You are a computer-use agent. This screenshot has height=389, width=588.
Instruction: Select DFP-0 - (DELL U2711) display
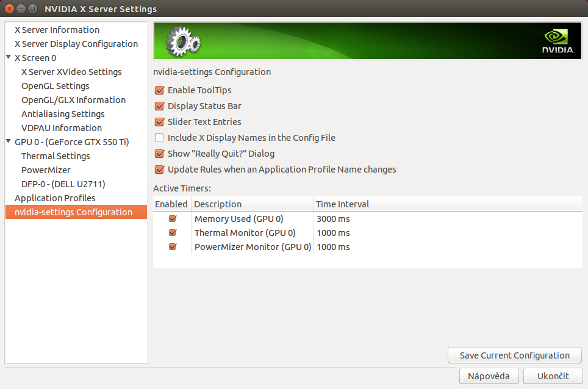click(63, 184)
